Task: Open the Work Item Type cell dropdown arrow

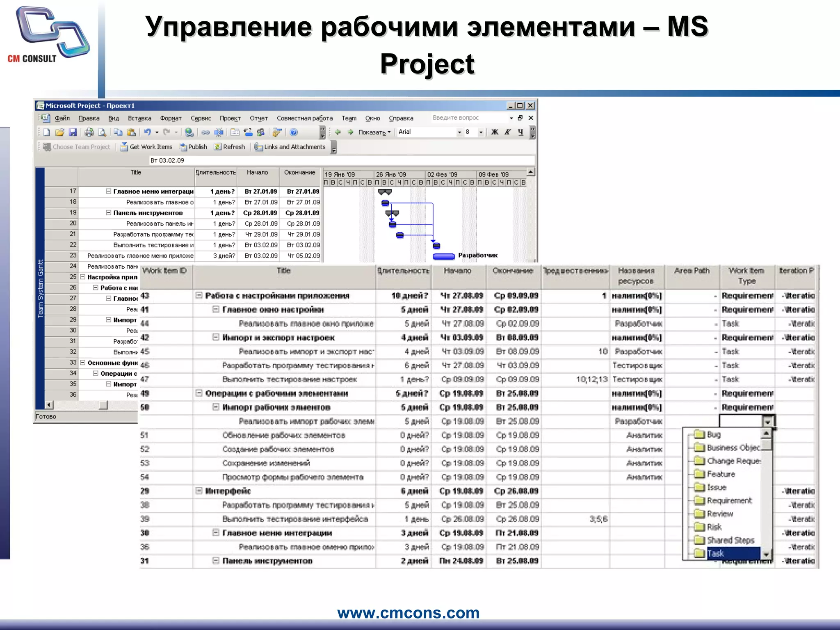Action: click(x=767, y=421)
